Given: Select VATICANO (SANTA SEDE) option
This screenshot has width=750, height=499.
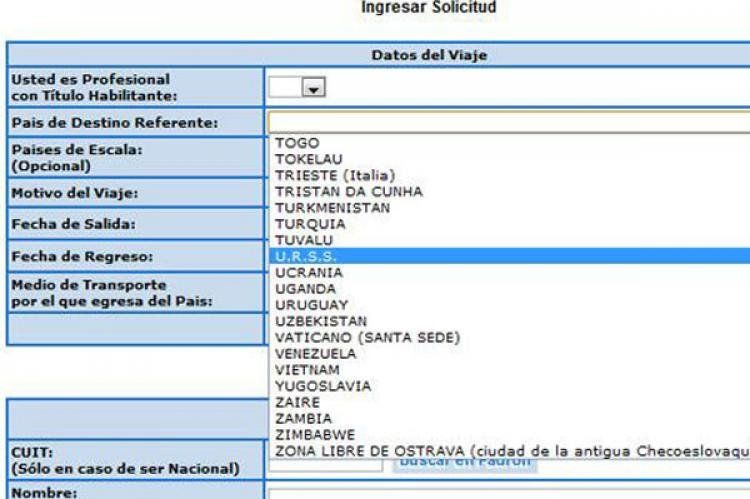Looking at the screenshot, I should (510, 338).
